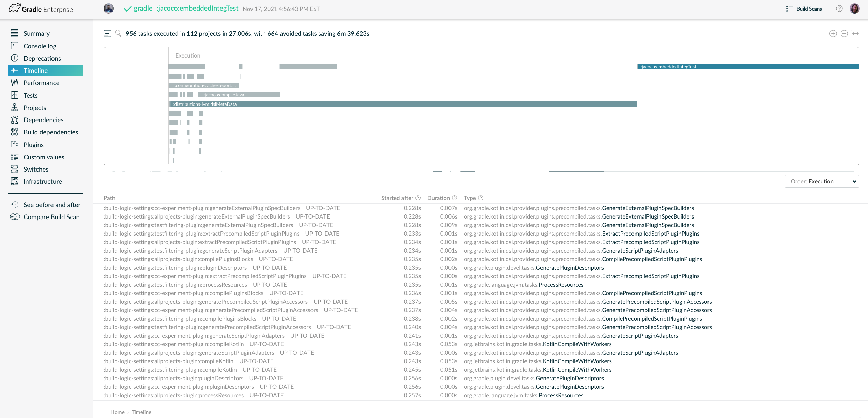Select the :configuration-cache-report timeline bar
The image size is (868, 418).
point(204,85)
